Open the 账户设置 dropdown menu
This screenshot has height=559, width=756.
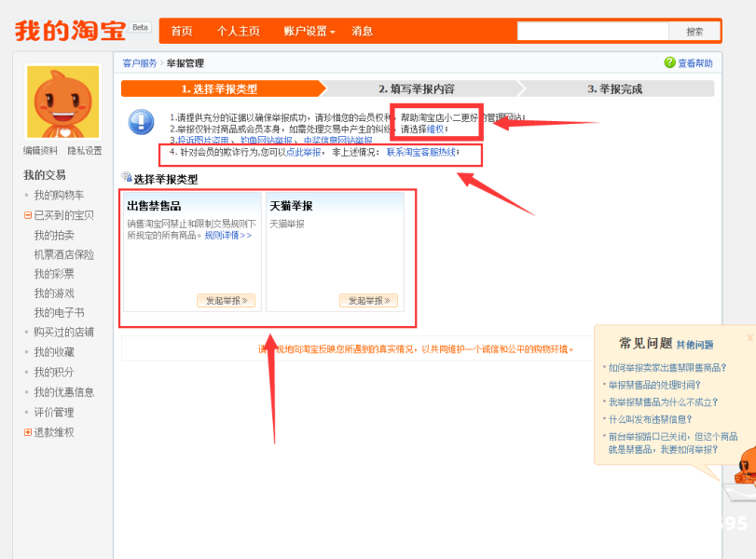click(309, 32)
